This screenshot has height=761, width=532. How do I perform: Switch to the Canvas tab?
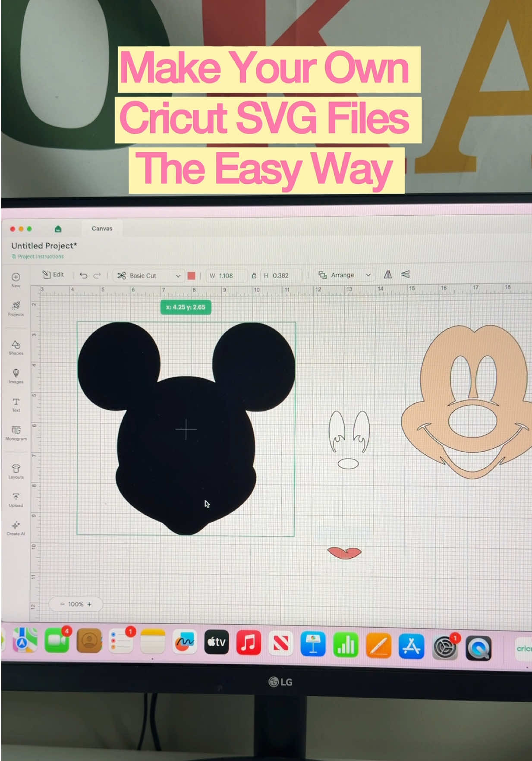click(x=102, y=228)
